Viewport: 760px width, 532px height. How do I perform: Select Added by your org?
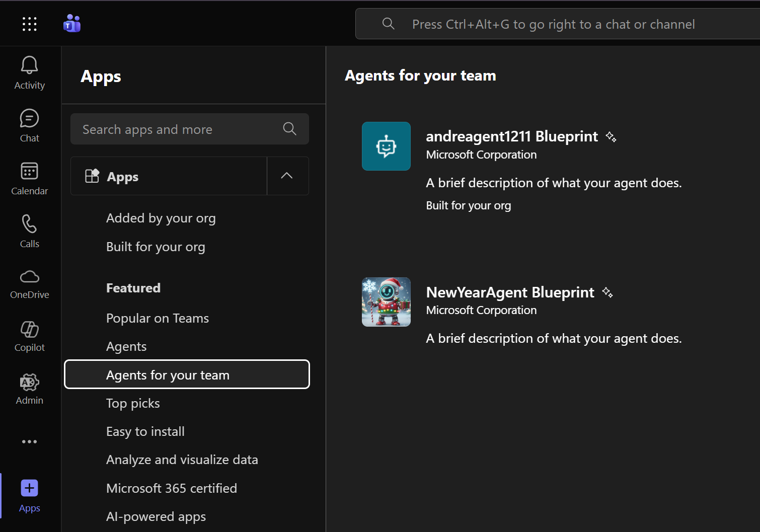pyautogui.click(x=161, y=218)
